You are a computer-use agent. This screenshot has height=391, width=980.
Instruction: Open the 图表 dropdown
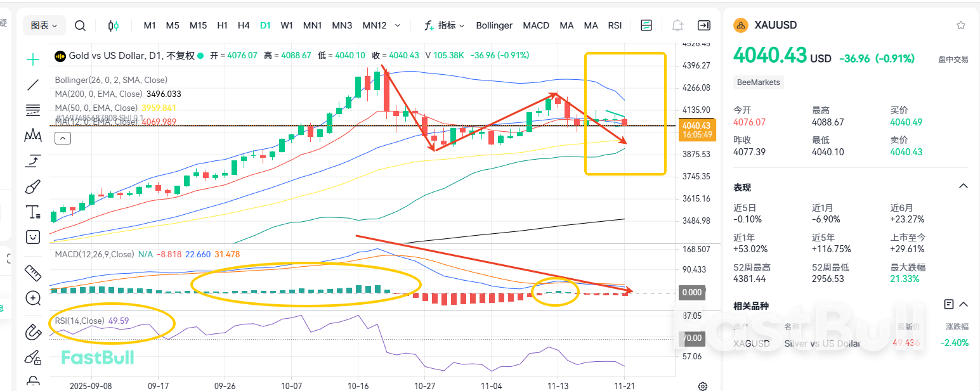pyautogui.click(x=44, y=25)
